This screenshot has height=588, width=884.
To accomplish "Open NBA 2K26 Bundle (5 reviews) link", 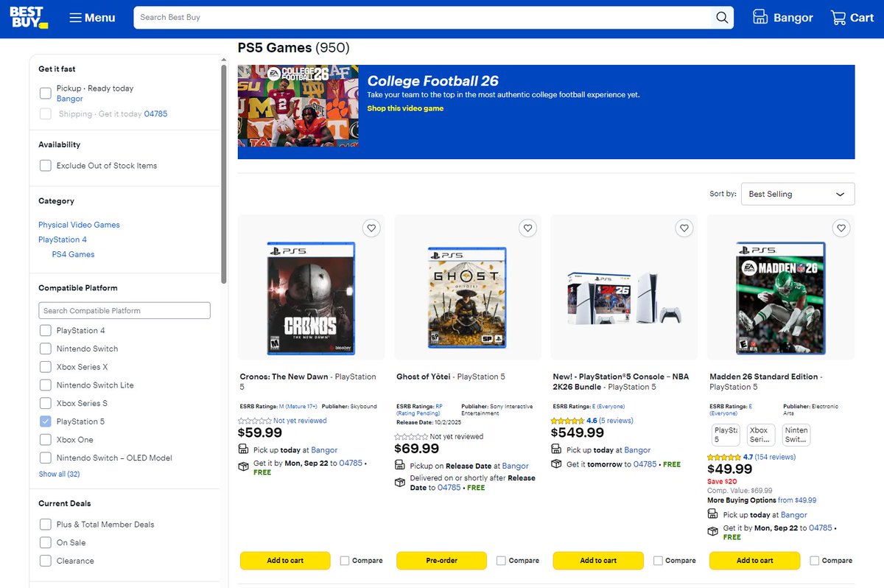I will (x=617, y=421).
